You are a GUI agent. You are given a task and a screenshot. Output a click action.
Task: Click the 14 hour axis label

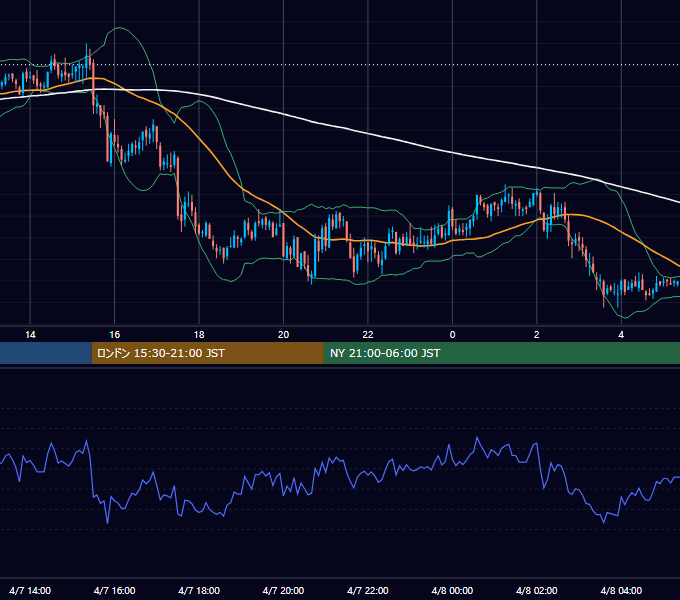[30, 335]
